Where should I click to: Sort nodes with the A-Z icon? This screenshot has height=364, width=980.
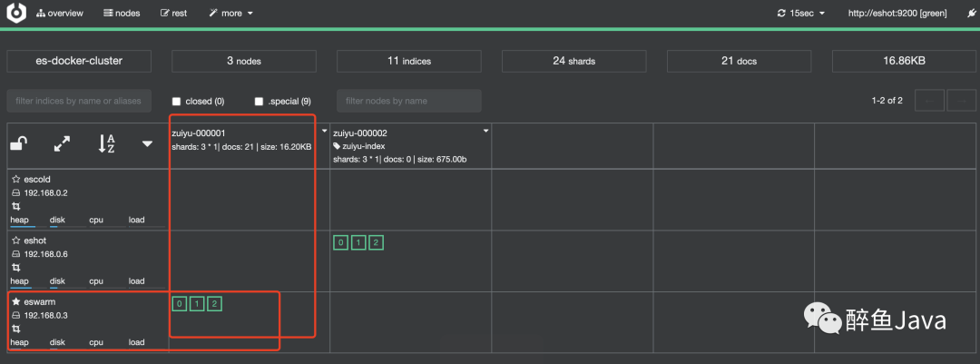click(x=107, y=144)
